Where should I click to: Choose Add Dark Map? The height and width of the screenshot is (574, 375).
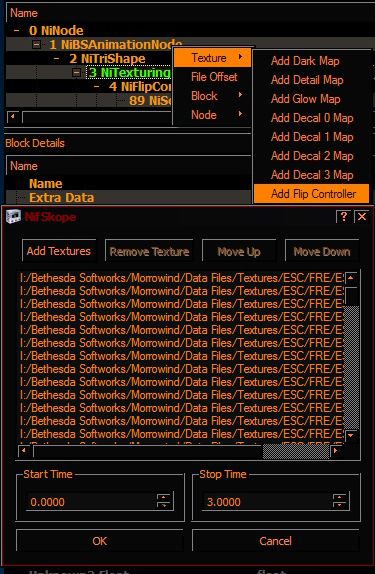[x=311, y=61]
